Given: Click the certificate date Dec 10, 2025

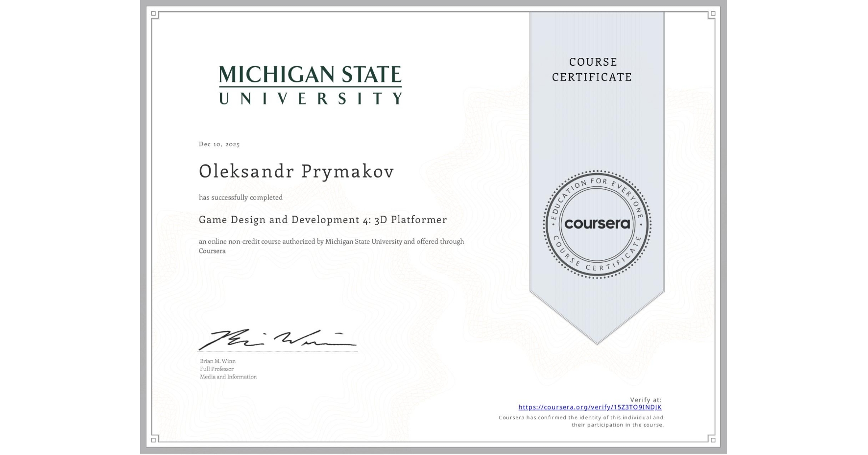Looking at the screenshot, I should coord(219,144).
